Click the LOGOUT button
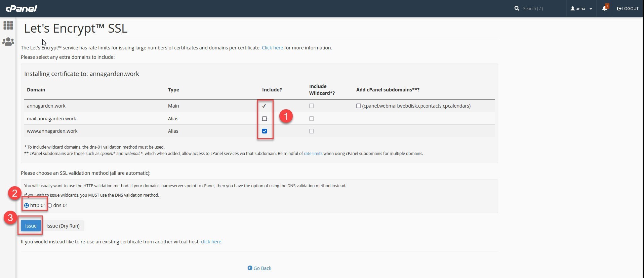644x278 pixels. coord(628,8)
